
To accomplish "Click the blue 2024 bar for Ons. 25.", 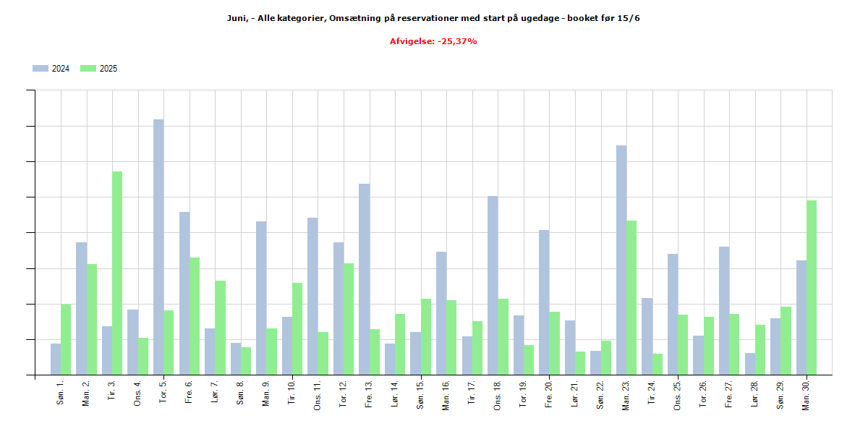I will (672, 315).
